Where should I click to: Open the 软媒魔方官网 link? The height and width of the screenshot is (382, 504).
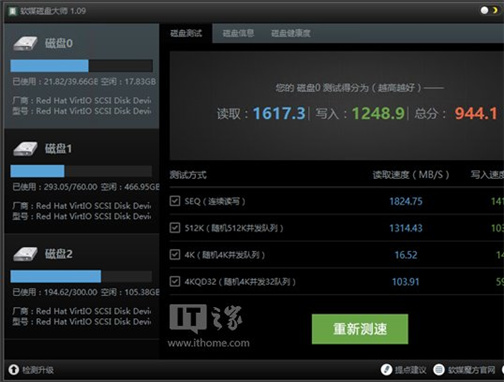[471, 370]
